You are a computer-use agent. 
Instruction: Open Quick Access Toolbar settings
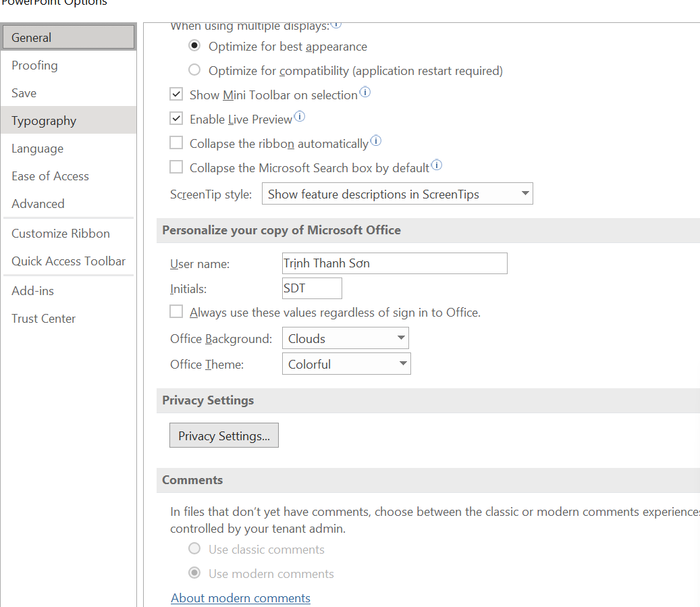69,261
